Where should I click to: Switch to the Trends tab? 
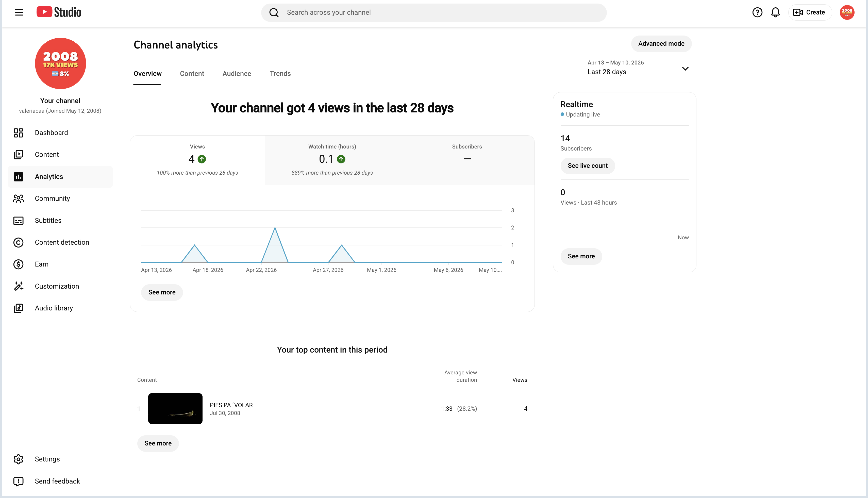click(280, 74)
